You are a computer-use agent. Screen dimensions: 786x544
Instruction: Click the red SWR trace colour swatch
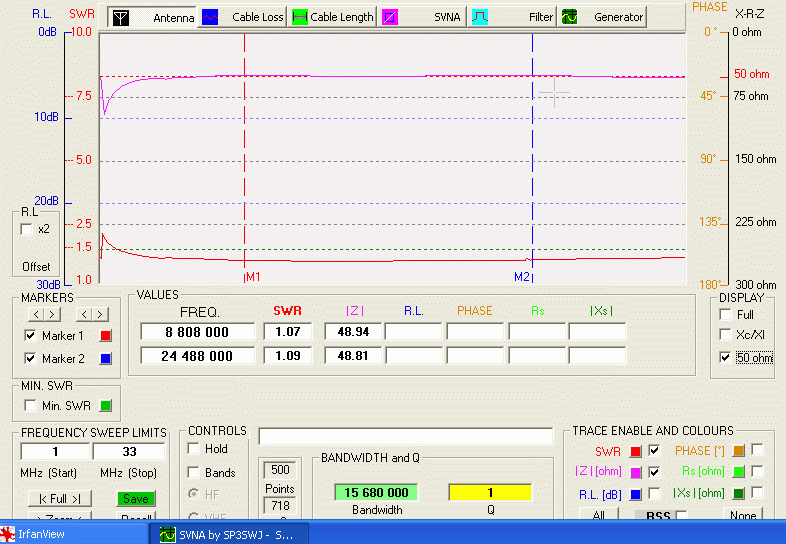(x=635, y=451)
